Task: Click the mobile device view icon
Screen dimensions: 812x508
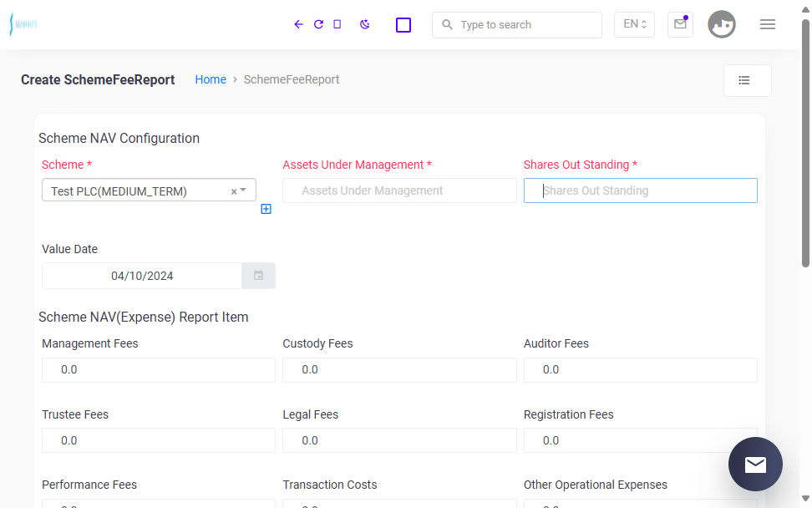Action: tap(337, 24)
